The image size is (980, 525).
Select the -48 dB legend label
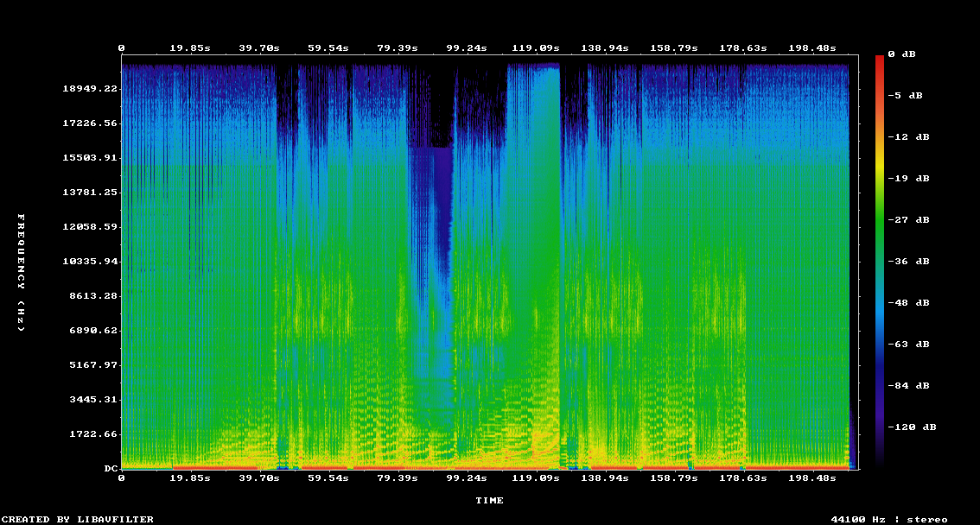(x=911, y=302)
